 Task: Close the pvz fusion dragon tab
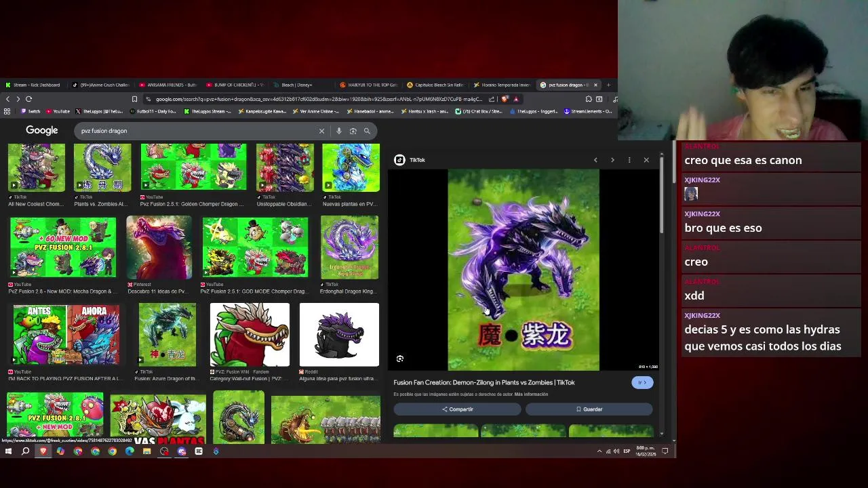click(595, 85)
